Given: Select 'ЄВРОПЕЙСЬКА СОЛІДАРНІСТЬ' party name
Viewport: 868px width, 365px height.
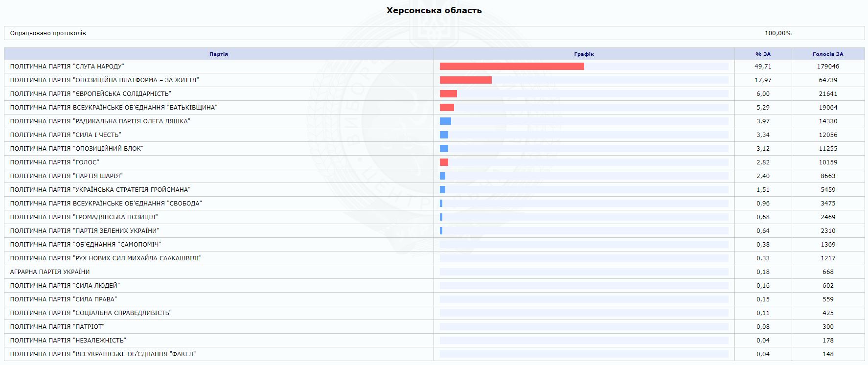Looking at the screenshot, I should point(91,94).
